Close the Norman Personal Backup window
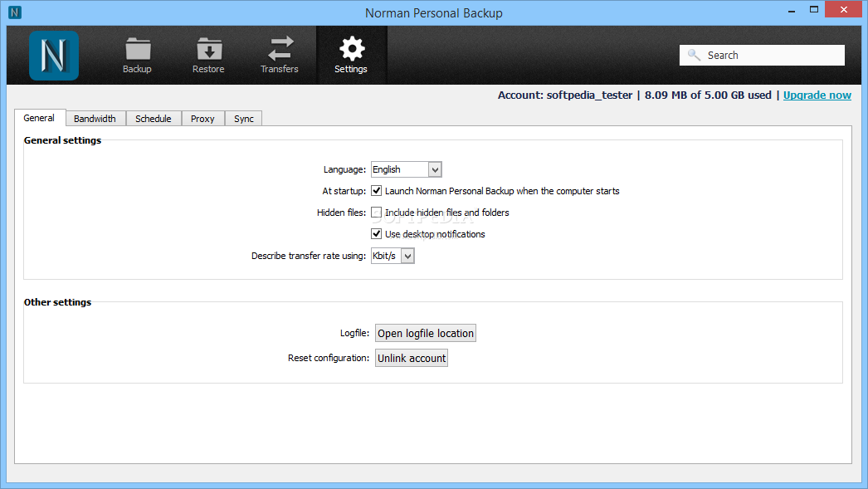Screen dimensions: 868x489 (844, 9)
